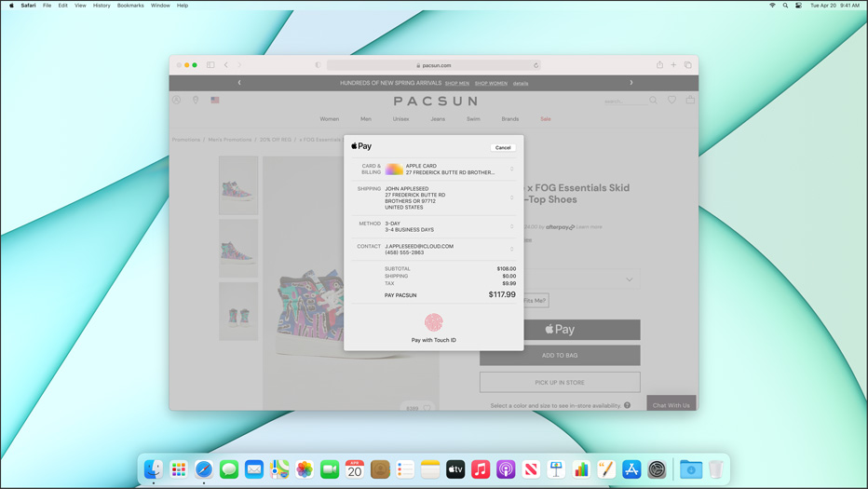Click Safari's Share icon

coord(660,65)
